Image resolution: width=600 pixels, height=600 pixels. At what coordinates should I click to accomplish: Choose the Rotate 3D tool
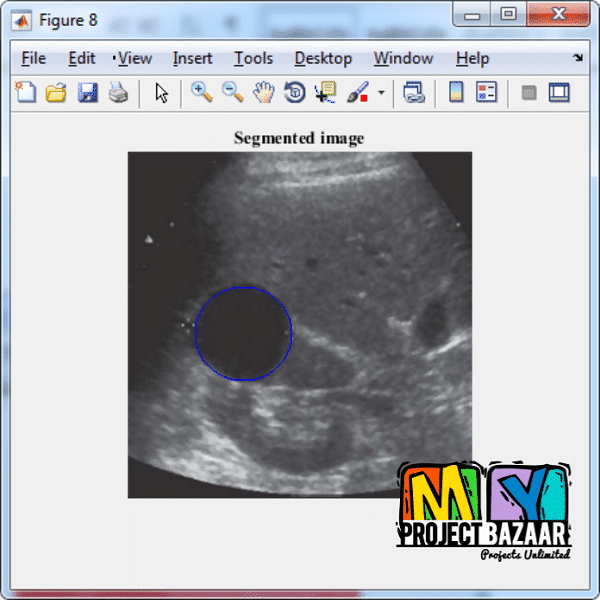point(295,93)
